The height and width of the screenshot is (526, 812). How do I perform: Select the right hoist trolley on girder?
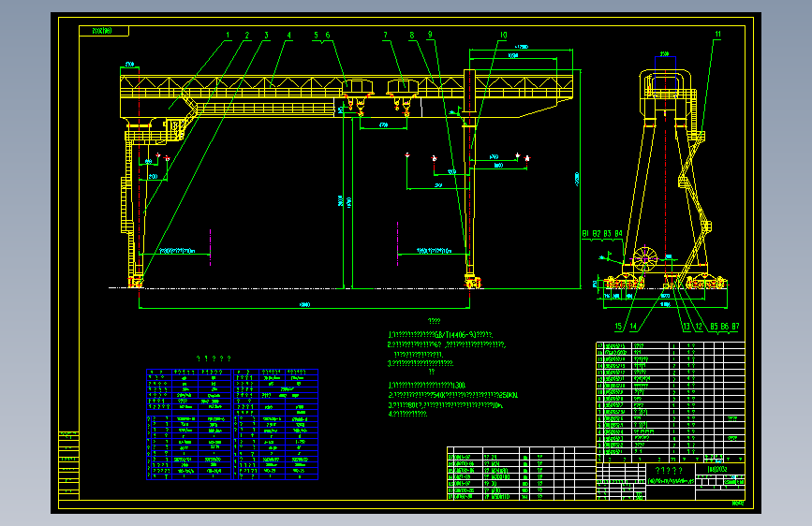click(x=403, y=87)
